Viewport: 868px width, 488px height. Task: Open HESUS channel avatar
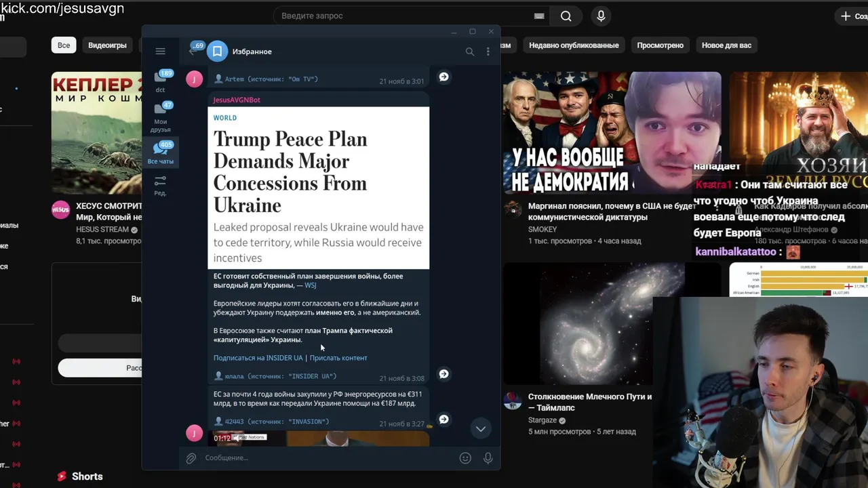(x=60, y=210)
